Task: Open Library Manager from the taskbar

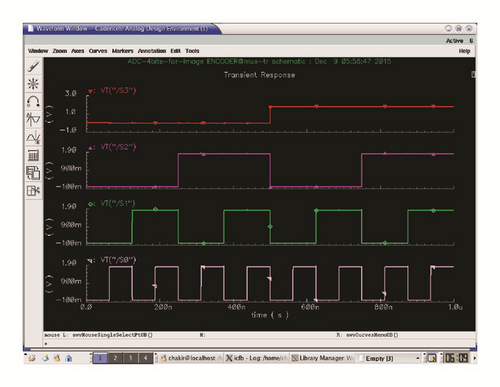Action: click(323, 358)
